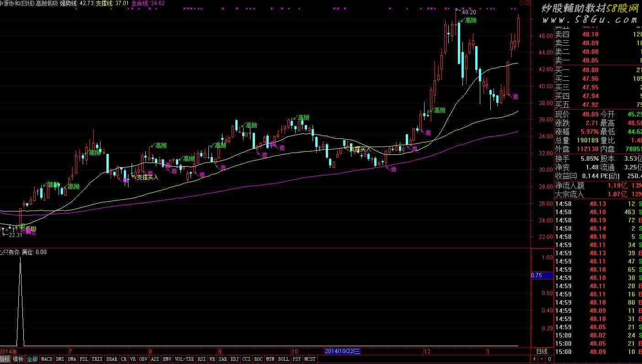642x364 pixels.
Task: Click the 支撑买入 signal near August
Action: click(148, 178)
